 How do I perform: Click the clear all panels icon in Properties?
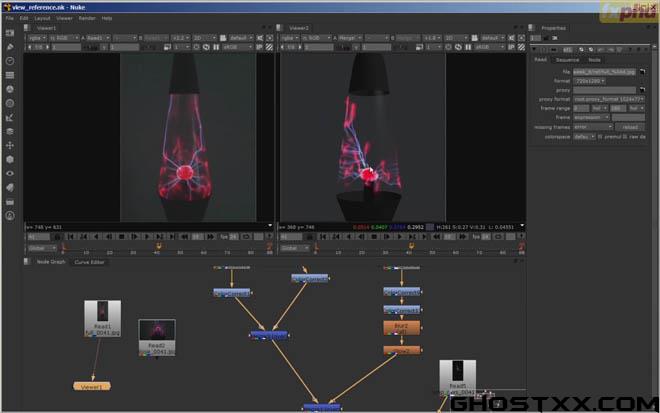[x=555, y=38]
